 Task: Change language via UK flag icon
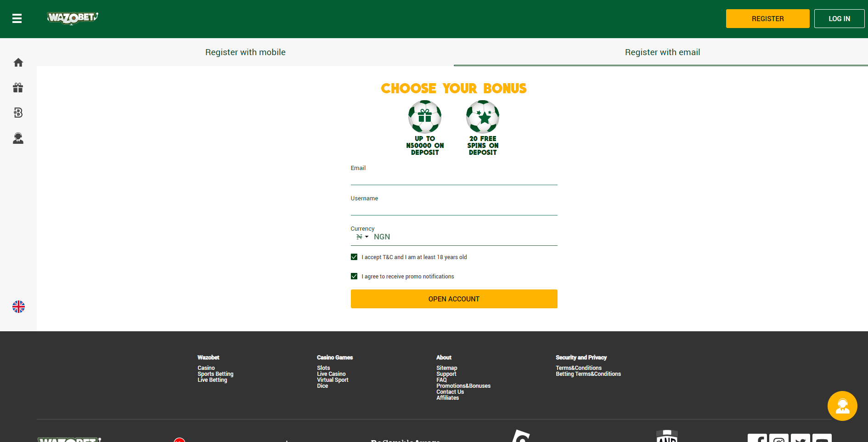click(x=18, y=306)
